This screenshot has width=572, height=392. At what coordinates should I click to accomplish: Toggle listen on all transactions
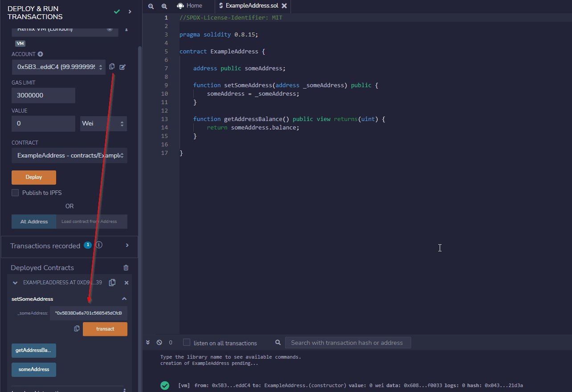click(x=187, y=343)
